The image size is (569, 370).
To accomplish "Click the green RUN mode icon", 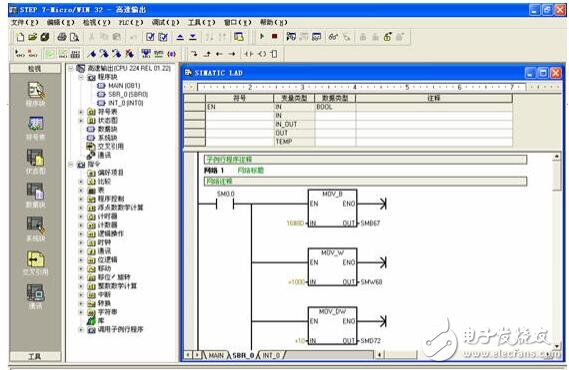I will coord(262,36).
